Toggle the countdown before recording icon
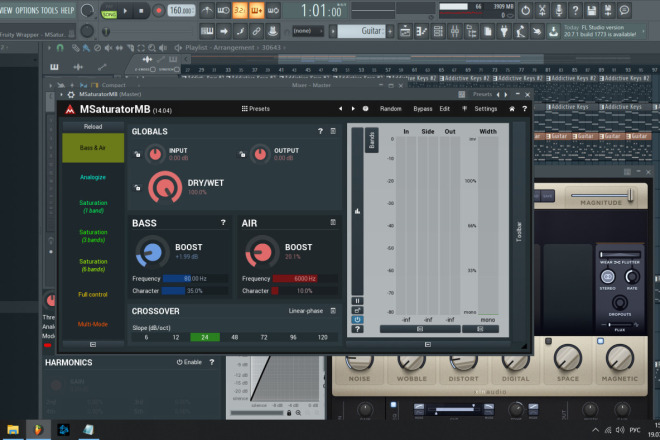The width and height of the screenshot is (660, 440). click(240, 11)
